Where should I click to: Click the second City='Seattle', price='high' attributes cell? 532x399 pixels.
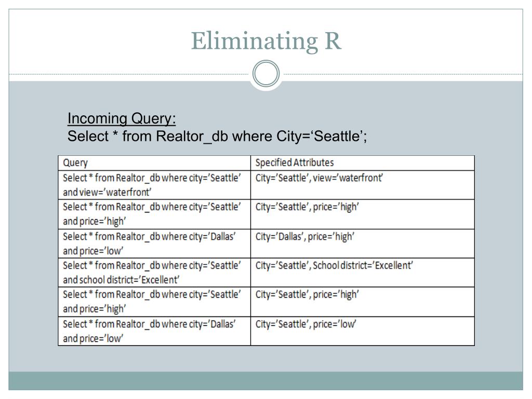[362, 302]
